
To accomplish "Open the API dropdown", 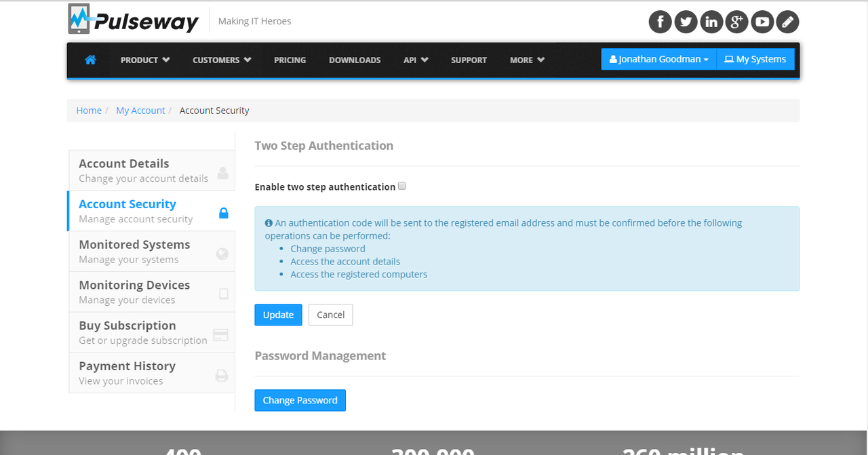I will point(416,60).
